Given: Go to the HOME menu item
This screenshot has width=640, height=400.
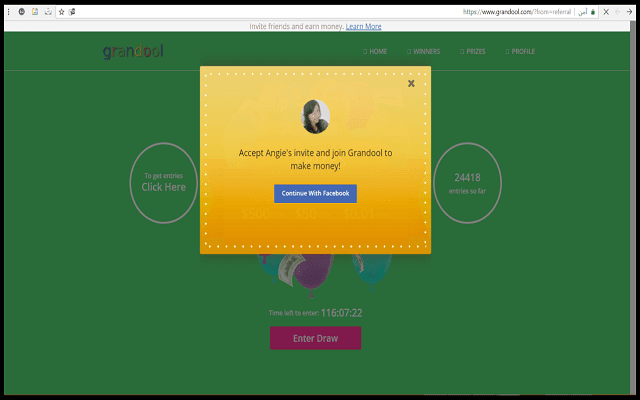Looking at the screenshot, I should pyautogui.click(x=375, y=51).
